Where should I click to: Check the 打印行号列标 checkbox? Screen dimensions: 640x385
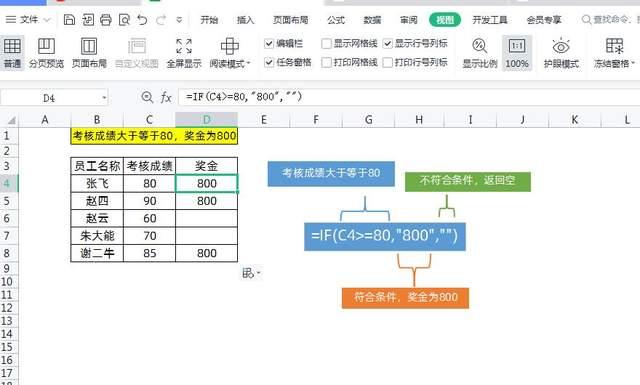coord(388,62)
